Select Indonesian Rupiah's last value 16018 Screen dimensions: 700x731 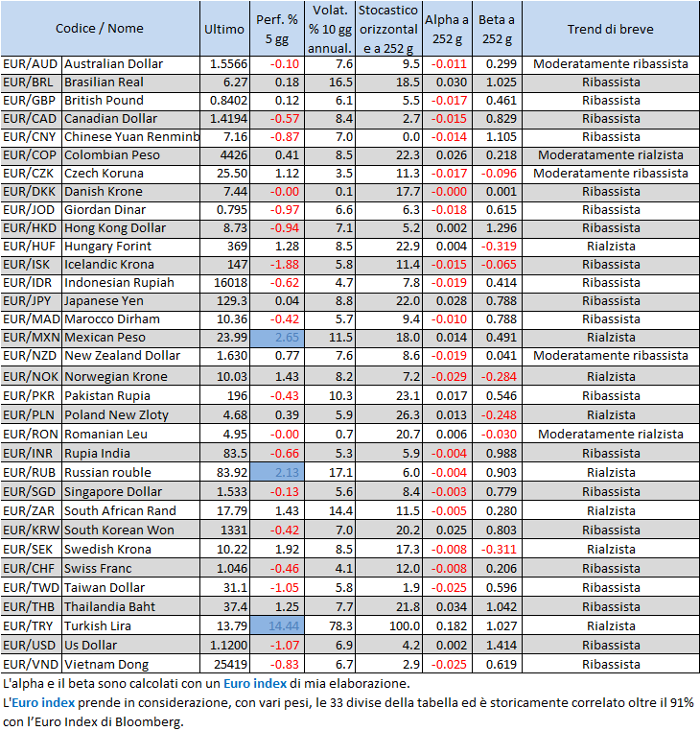(224, 282)
